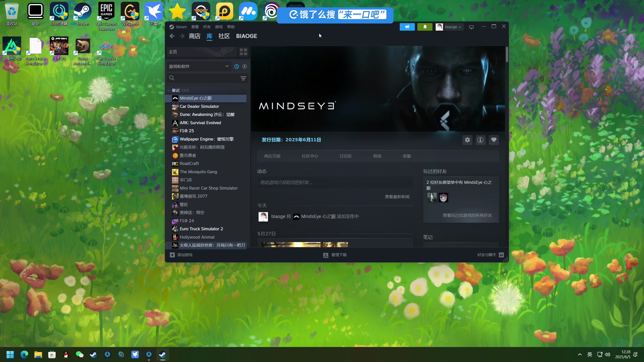
Task: Open second friend's avatar in wishlist box
Action: (443, 198)
